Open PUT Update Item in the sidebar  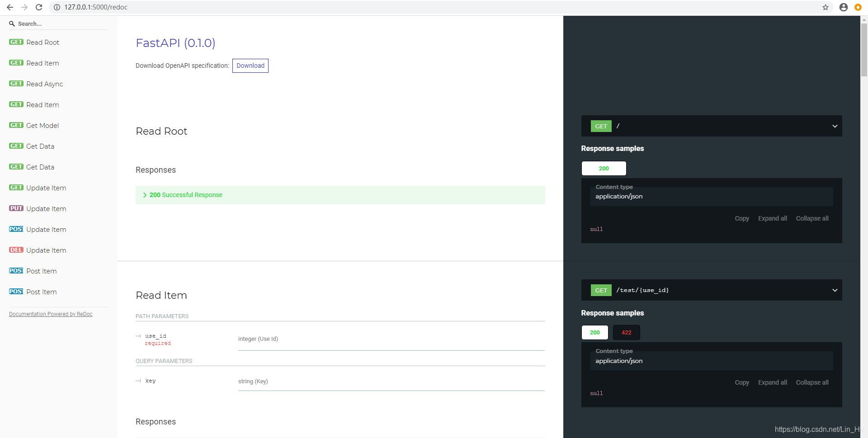[x=38, y=208]
